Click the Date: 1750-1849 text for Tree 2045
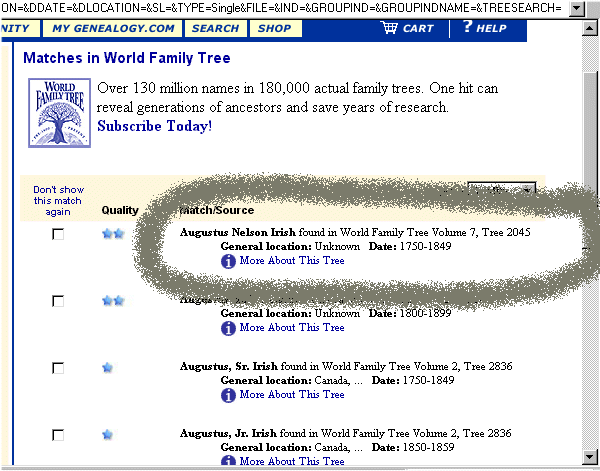Screen dimensions: 600x471 point(410,246)
